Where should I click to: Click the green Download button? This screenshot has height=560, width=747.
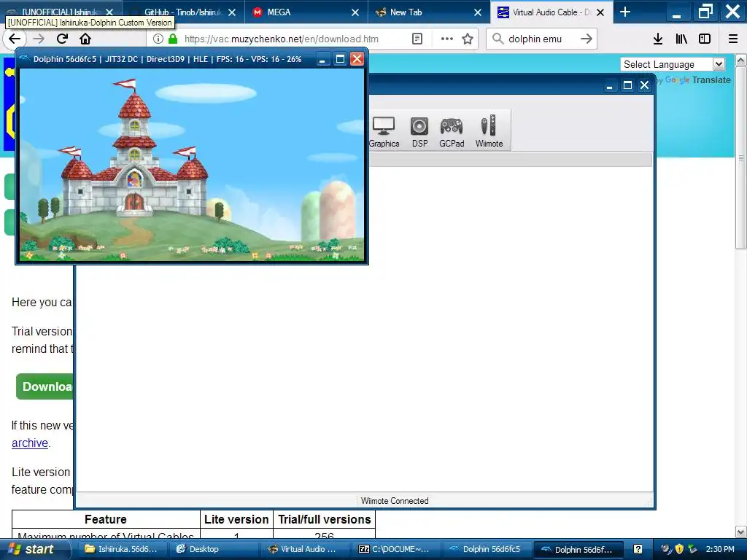pyautogui.click(x=45, y=386)
